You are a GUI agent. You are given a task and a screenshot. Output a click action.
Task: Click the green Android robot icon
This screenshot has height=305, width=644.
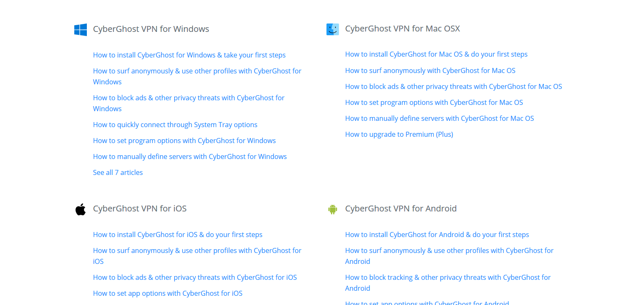[333, 209]
